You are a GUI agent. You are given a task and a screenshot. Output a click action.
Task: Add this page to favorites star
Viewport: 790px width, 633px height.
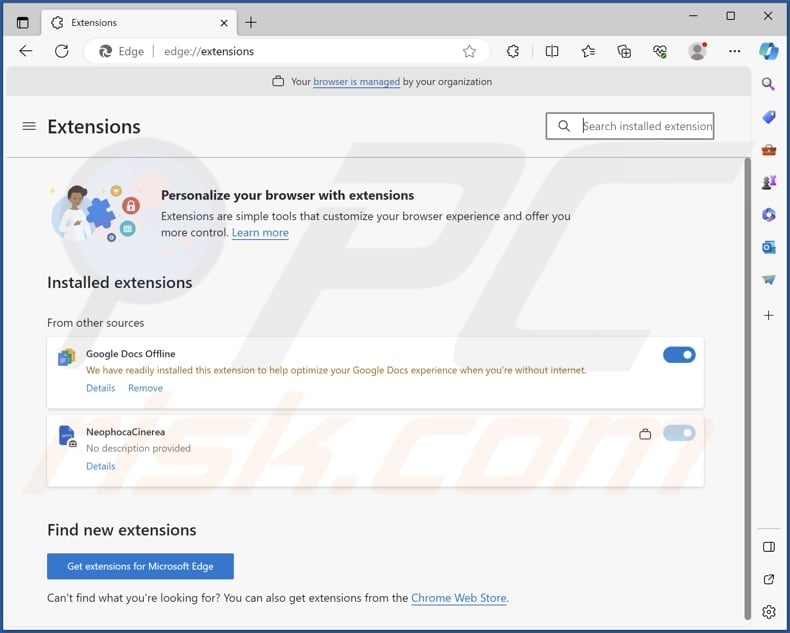point(469,51)
